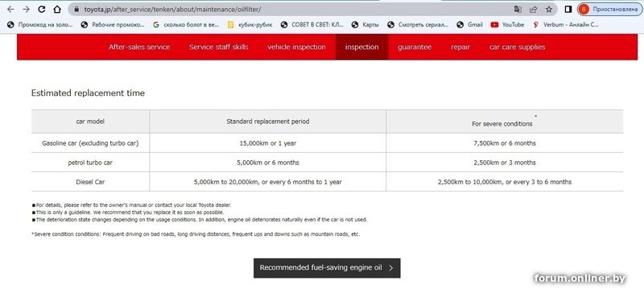Click the 2,500km to 10,000km cell
Image resolution: width=644 pixels, height=297 pixels.
[x=505, y=182]
